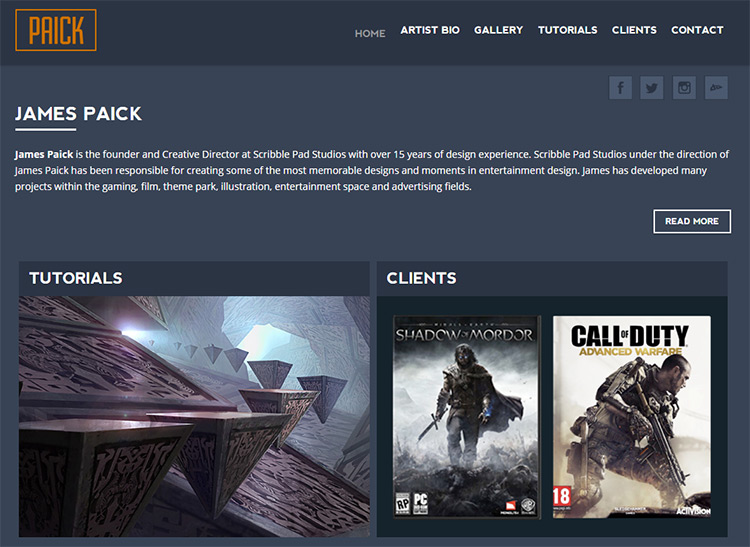750x547 pixels.
Task: Click the orange PAICK logo
Action: pyautogui.click(x=56, y=30)
